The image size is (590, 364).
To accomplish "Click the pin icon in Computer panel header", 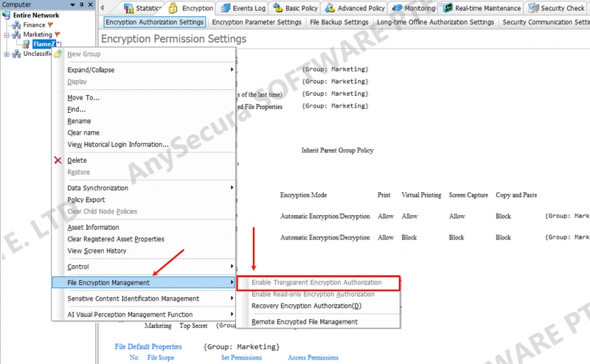I will (82, 4).
